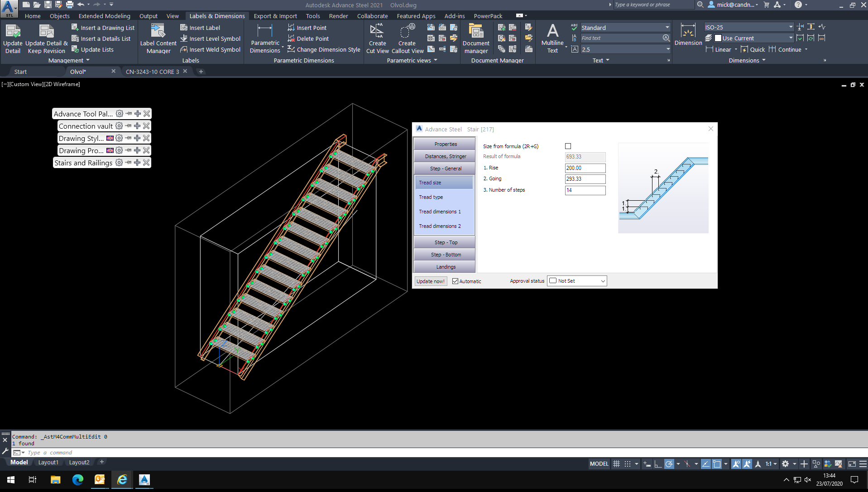This screenshot has height=492, width=868.
Task: Expand the Dimensions panel
Action: (x=747, y=60)
